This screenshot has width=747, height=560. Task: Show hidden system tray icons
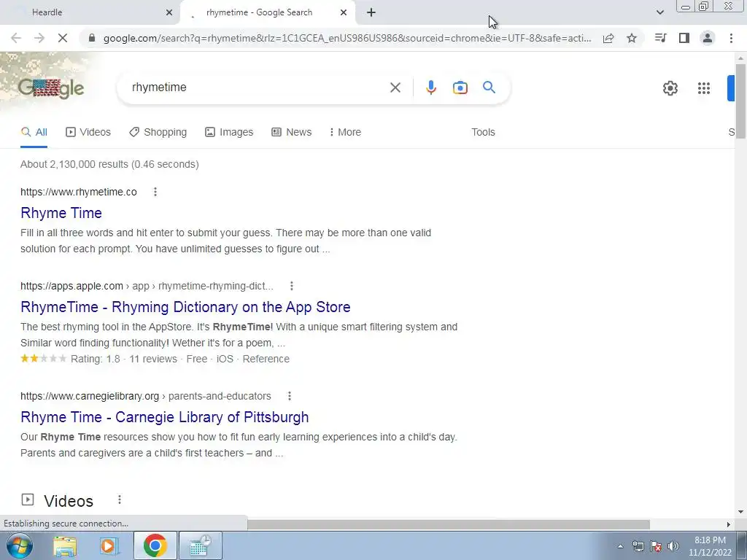point(620,546)
